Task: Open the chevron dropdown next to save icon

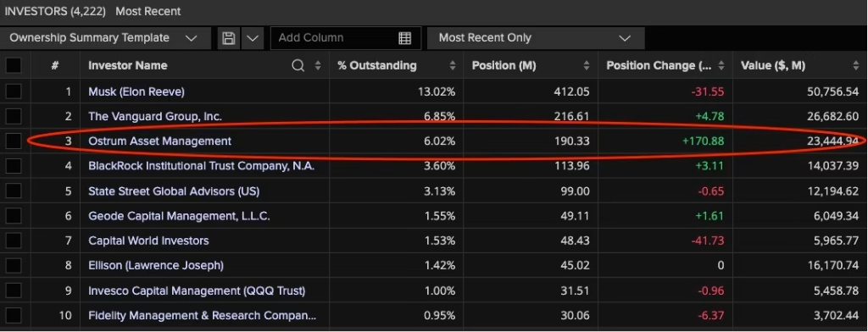Action: [253, 38]
